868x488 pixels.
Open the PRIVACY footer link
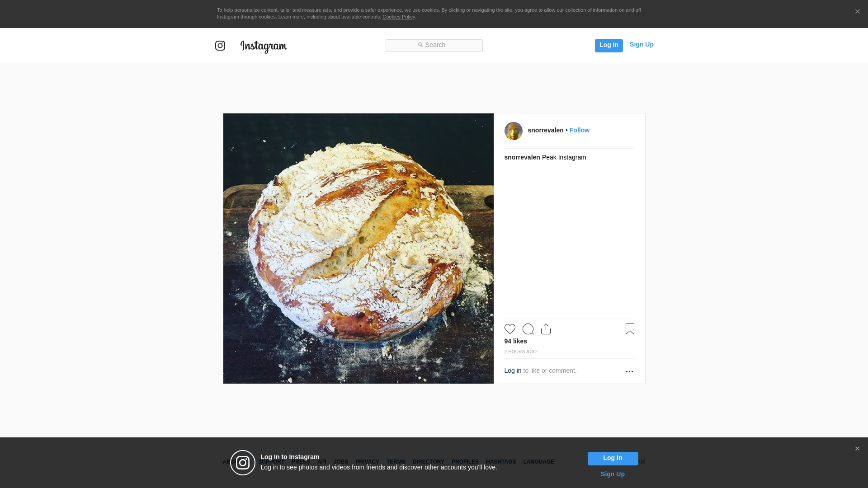pos(367,462)
